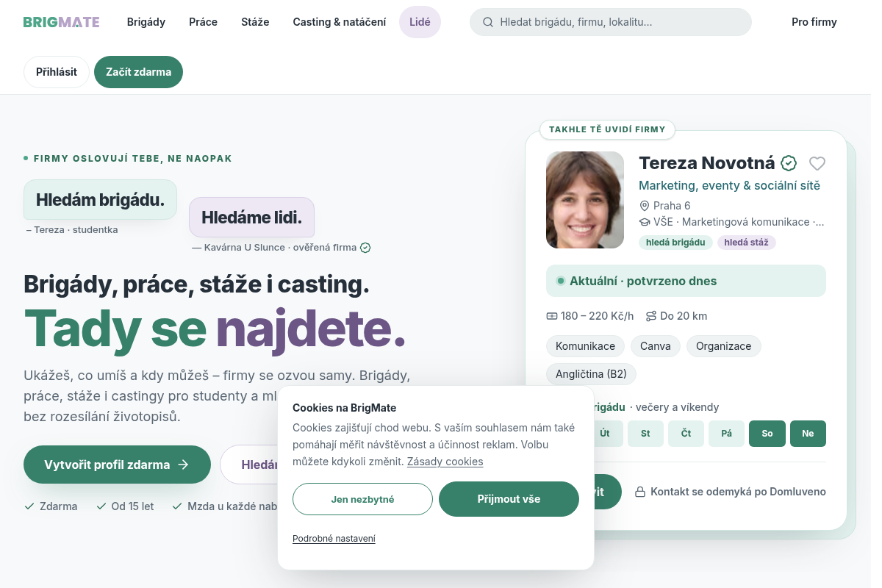Click the search magnifier icon
Screen dimensions: 882x588
point(487,22)
